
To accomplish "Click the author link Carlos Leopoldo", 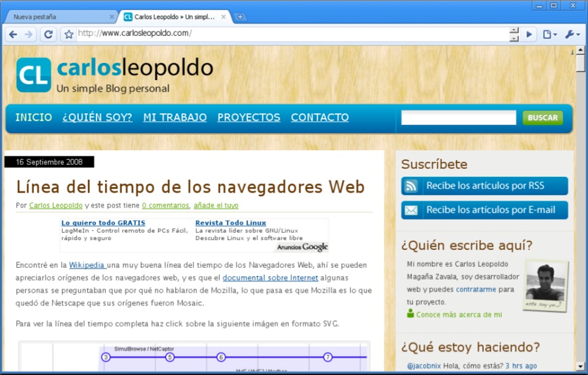I will click(x=56, y=206).
